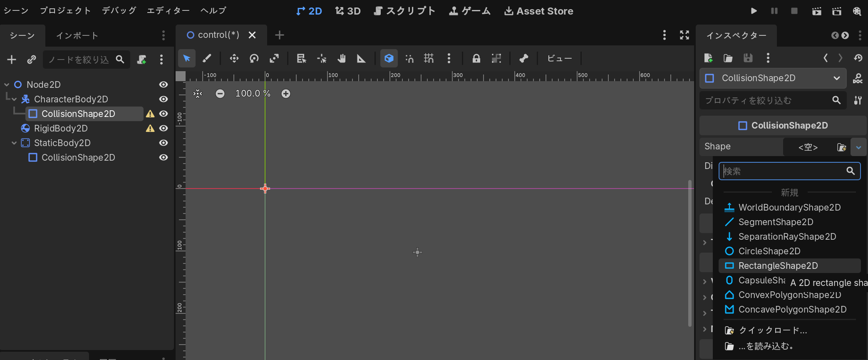868x360 pixels.
Task: Select the Move Mode tool
Action: (x=234, y=58)
